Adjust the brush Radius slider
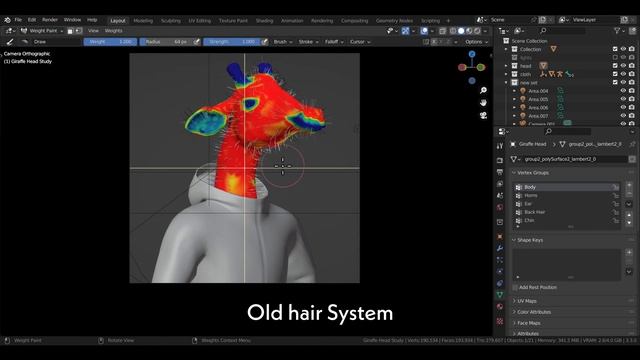The width and height of the screenshot is (640, 360). click(166, 42)
